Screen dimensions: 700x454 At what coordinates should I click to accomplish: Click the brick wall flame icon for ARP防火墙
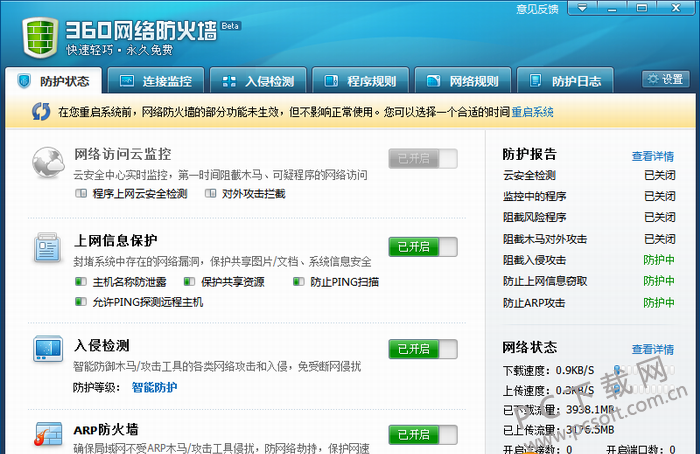click(48, 434)
